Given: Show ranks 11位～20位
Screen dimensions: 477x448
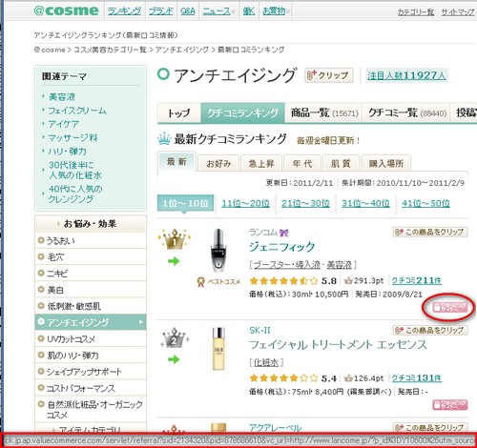Looking at the screenshot, I should pos(245,203).
